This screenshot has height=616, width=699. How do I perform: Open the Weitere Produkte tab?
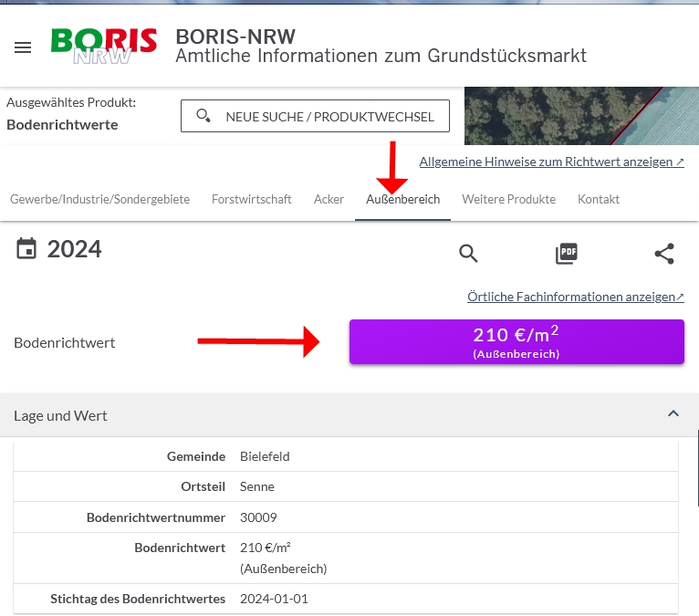click(508, 199)
